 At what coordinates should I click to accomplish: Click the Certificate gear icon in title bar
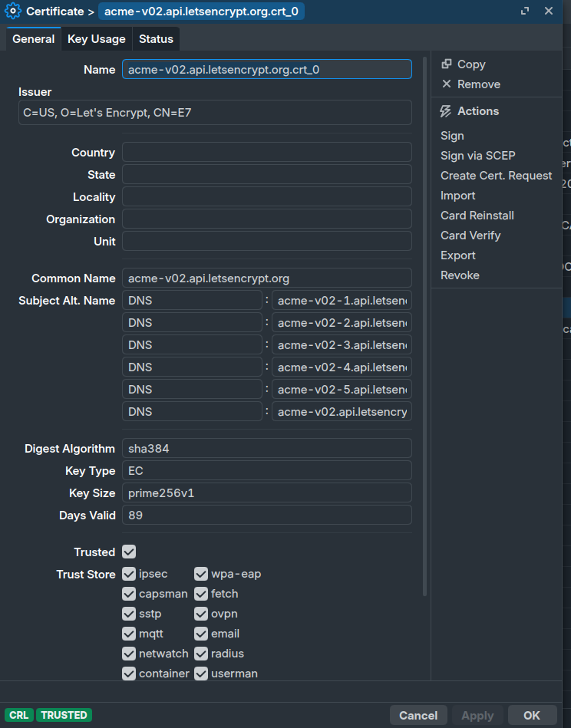click(x=12, y=12)
